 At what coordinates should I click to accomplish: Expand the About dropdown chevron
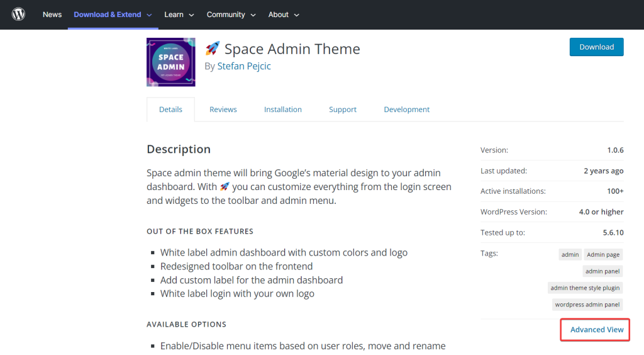297,15
